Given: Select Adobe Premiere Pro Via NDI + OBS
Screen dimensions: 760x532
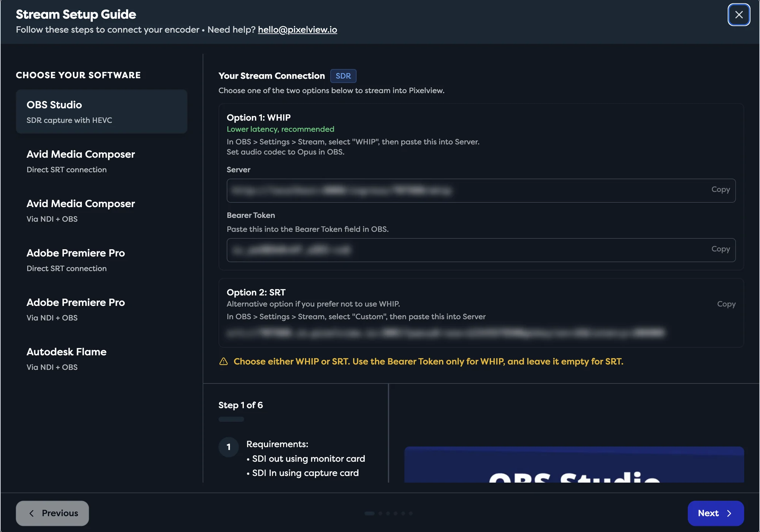Looking at the screenshot, I should (101, 309).
